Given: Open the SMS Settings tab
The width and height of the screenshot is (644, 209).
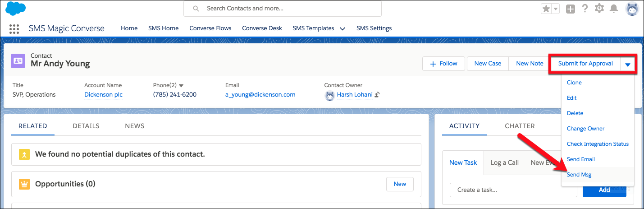Looking at the screenshot, I should (x=374, y=28).
